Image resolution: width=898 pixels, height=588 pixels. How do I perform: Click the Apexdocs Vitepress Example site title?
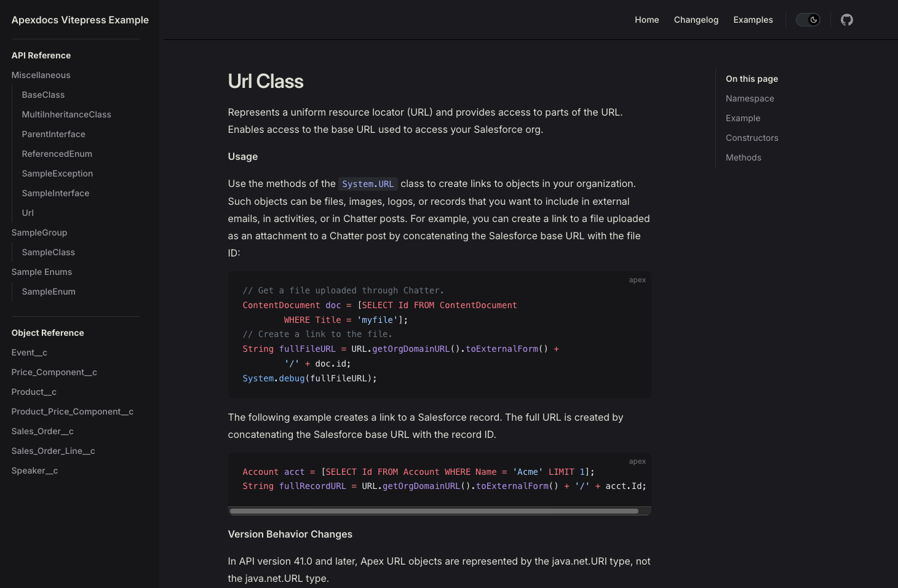pos(80,20)
